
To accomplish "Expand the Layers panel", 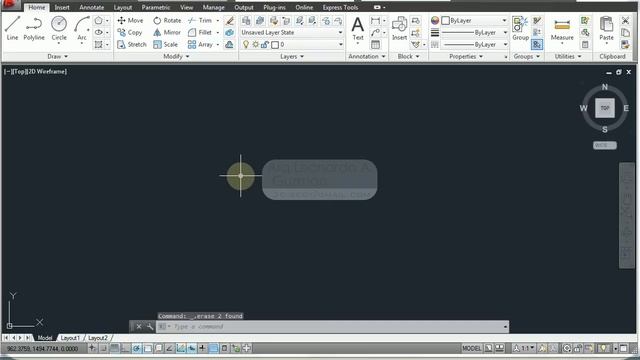I will coord(292,56).
